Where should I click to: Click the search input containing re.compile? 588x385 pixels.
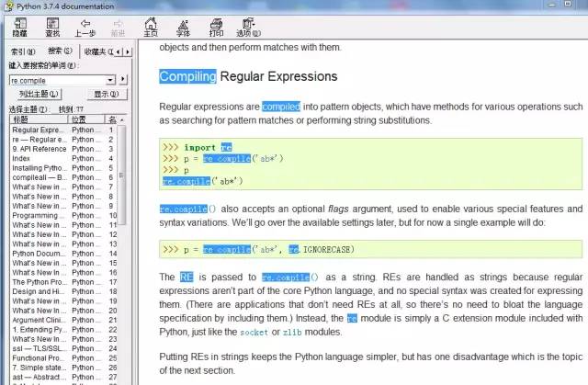[58, 80]
